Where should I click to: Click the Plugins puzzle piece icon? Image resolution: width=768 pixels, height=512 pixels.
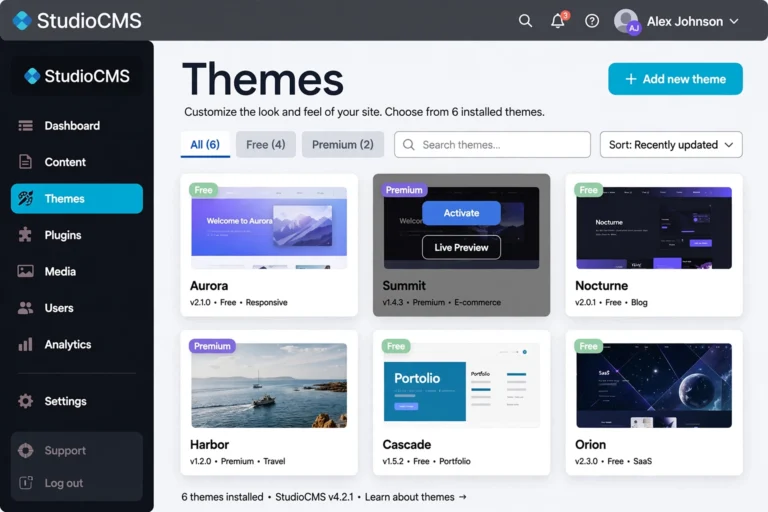25,235
